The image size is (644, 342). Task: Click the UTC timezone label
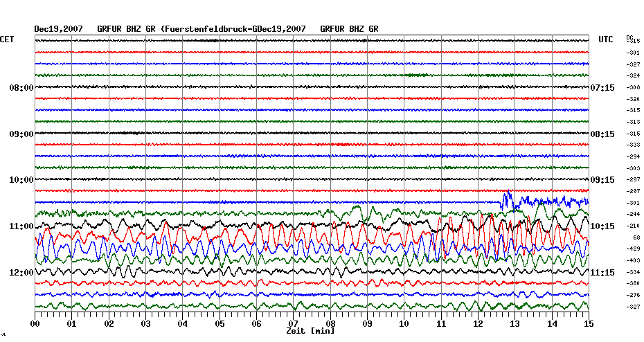click(x=605, y=39)
